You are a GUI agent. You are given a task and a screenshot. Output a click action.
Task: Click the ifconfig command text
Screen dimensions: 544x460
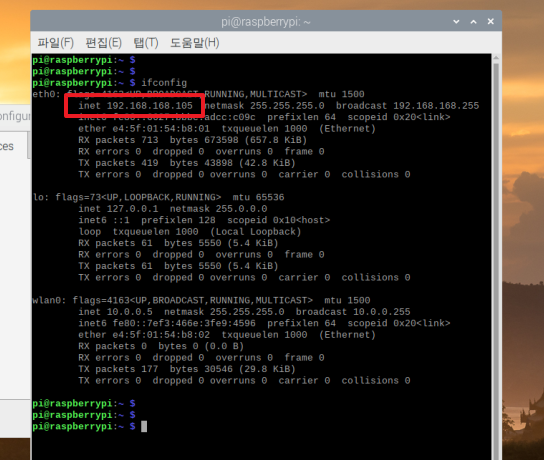click(x=164, y=83)
